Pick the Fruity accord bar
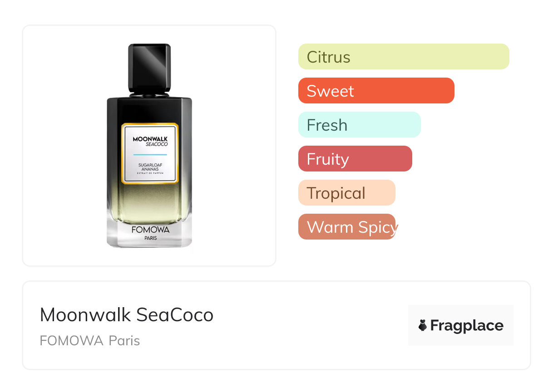Viewport: 553px width, 392px height. [355, 159]
